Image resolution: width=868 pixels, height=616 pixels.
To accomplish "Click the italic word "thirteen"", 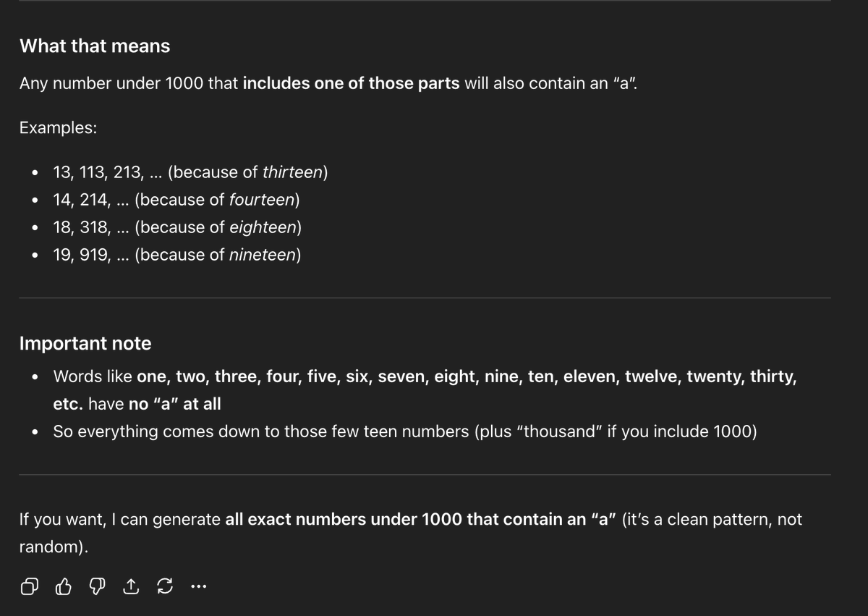I will [x=293, y=172].
